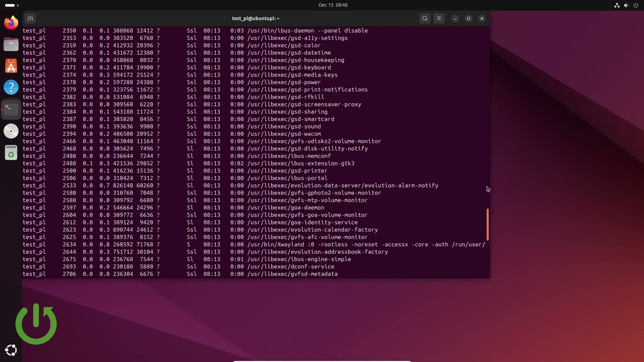Click the green power overlay icon
This screenshot has width=644, height=362.
36,323
